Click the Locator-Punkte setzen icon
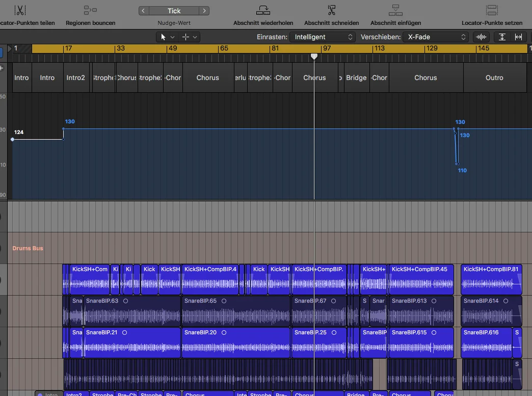532x396 pixels. (x=492, y=10)
